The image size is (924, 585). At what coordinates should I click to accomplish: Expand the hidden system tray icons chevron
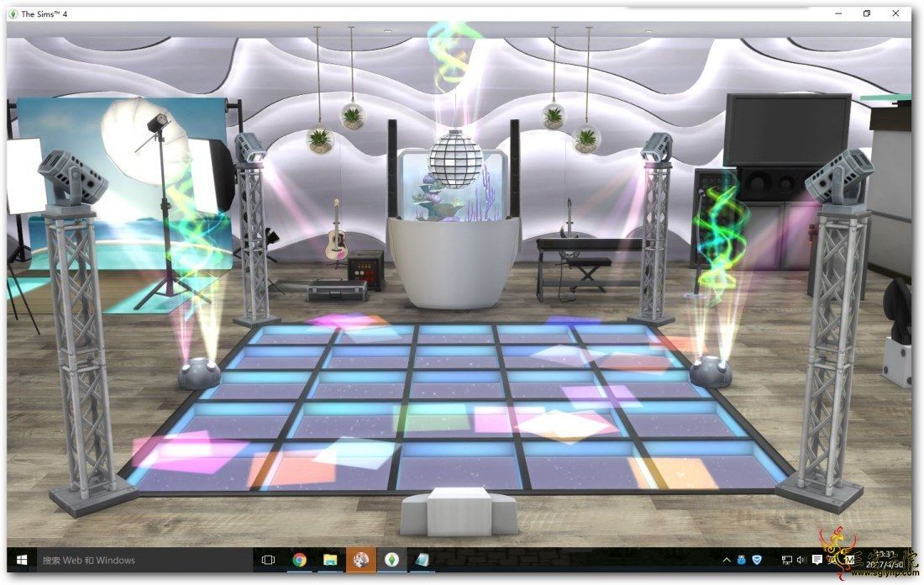tap(727, 560)
